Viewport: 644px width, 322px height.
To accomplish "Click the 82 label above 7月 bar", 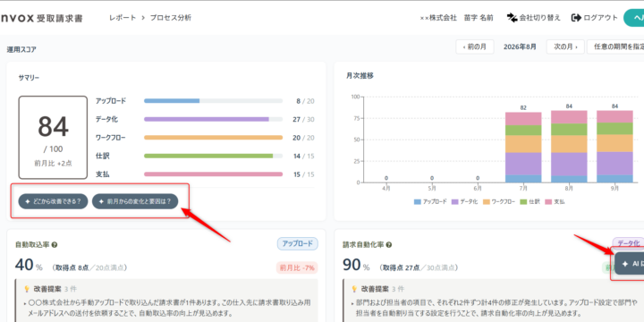I will (x=523, y=108).
